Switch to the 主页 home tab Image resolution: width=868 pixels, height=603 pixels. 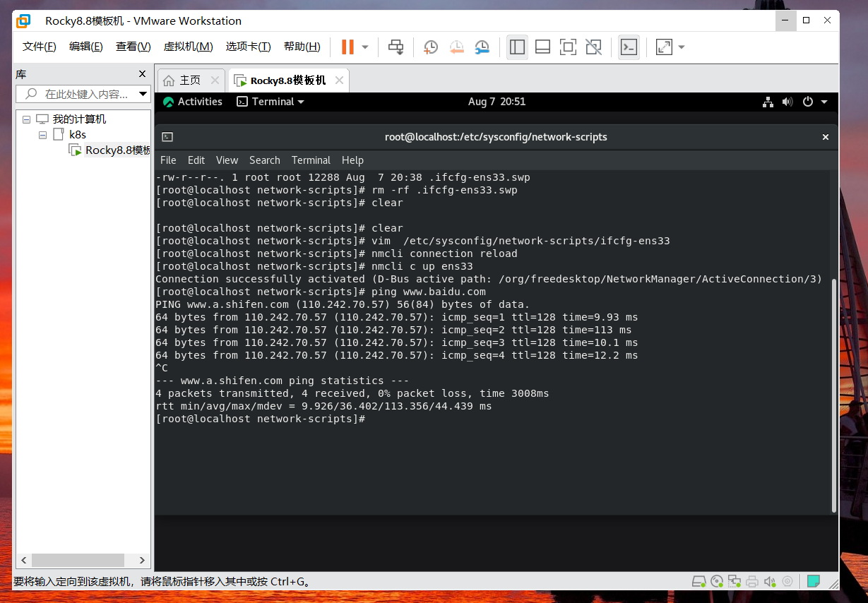[x=191, y=80]
